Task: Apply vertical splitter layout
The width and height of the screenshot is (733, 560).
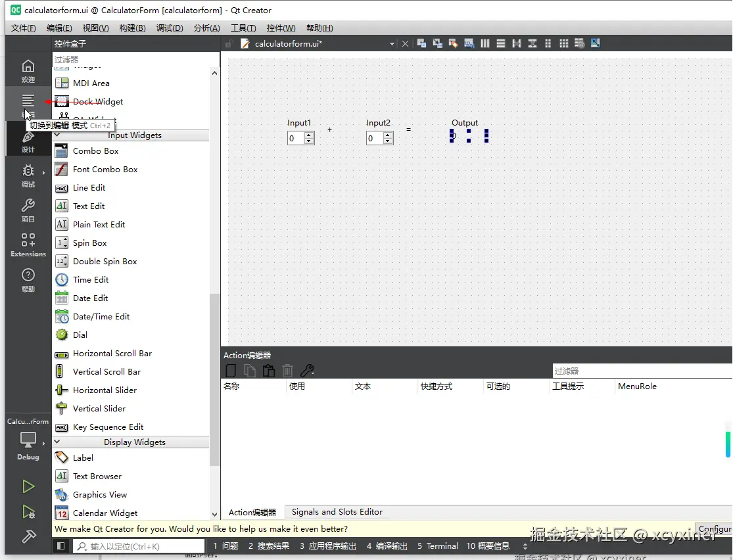Action: [x=532, y=43]
